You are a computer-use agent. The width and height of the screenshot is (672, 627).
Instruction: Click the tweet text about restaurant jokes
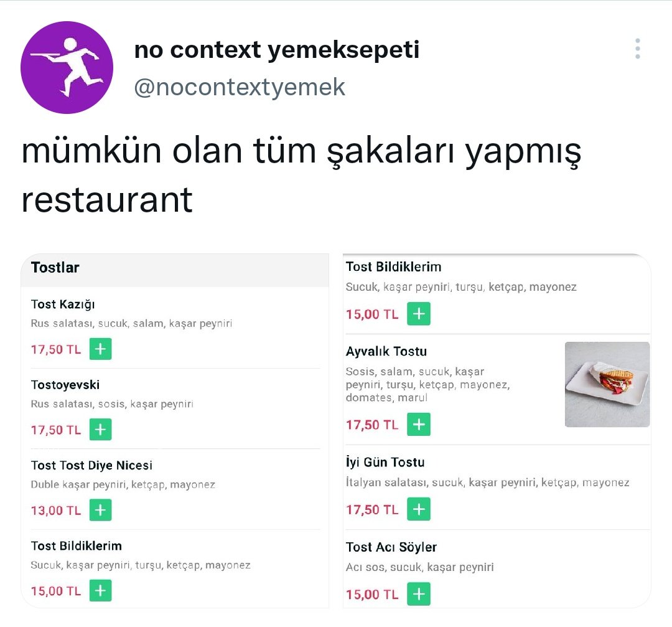coord(301,176)
